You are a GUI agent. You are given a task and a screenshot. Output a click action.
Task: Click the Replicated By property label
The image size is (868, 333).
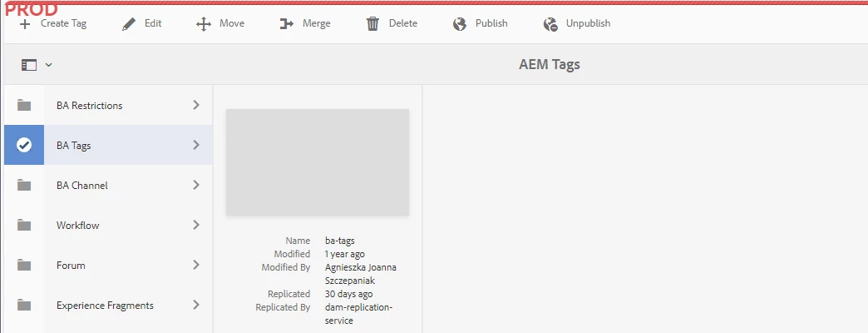(x=283, y=307)
